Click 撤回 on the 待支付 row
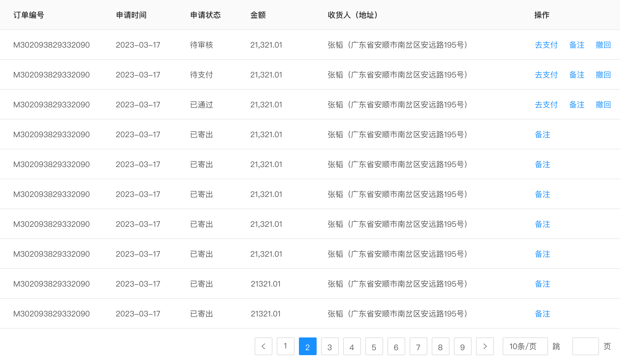 [603, 74]
